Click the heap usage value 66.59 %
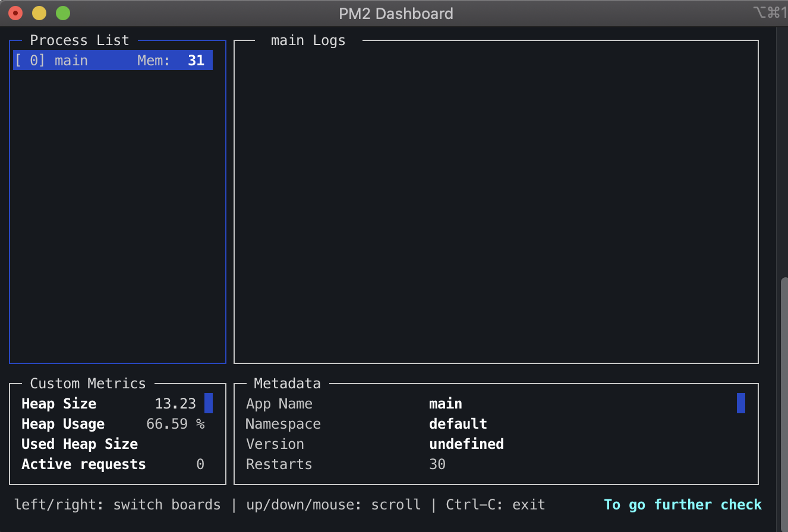 (175, 424)
